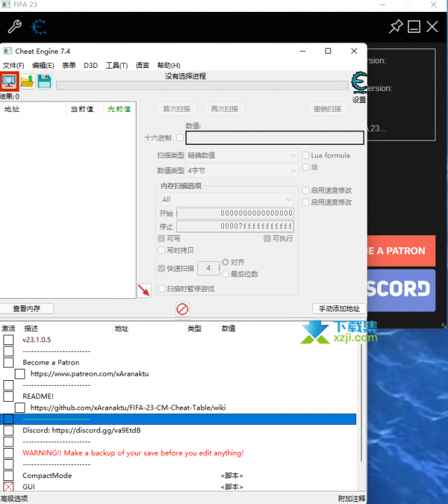The width and height of the screenshot is (448, 504).
Task: Open the 表单 menu
Action: pyautogui.click(x=69, y=66)
